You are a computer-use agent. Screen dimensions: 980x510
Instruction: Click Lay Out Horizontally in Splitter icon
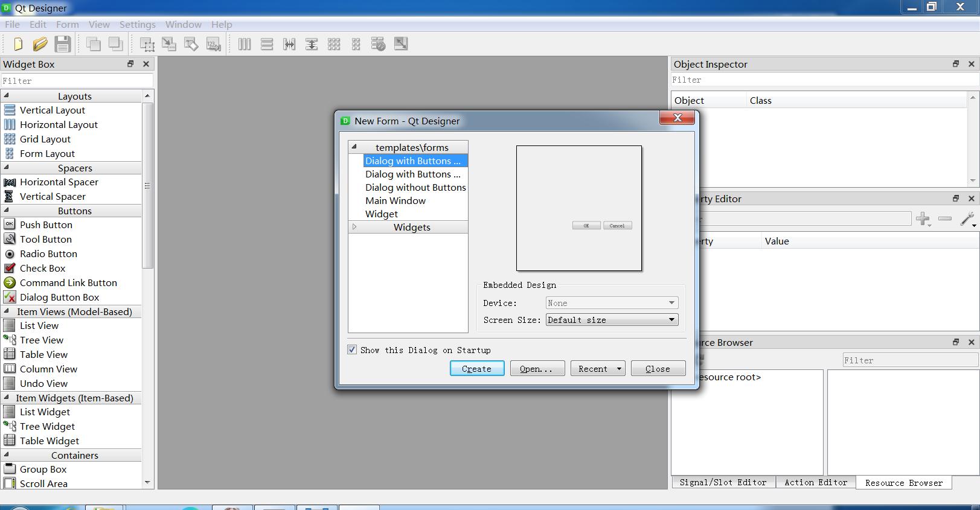(289, 44)
